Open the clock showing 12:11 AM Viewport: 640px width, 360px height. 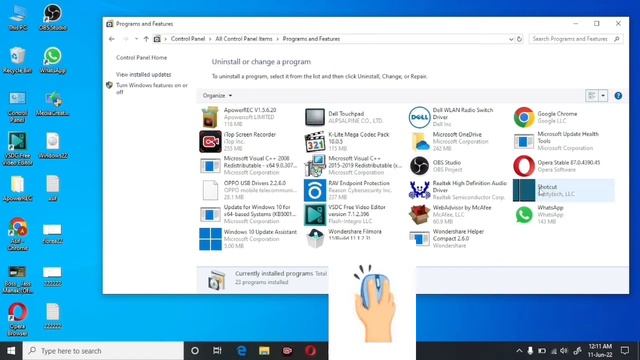point(600,351)
